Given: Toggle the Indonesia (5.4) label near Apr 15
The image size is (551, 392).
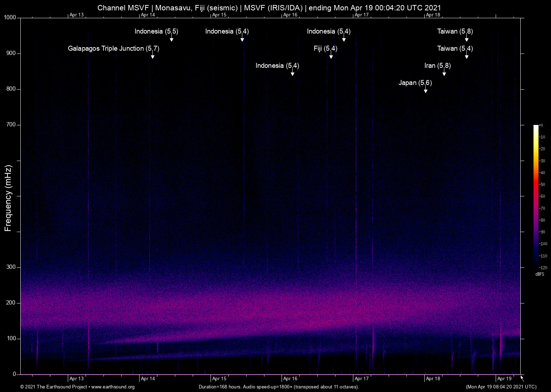Looking at the screenshot, I should [227, 31].
